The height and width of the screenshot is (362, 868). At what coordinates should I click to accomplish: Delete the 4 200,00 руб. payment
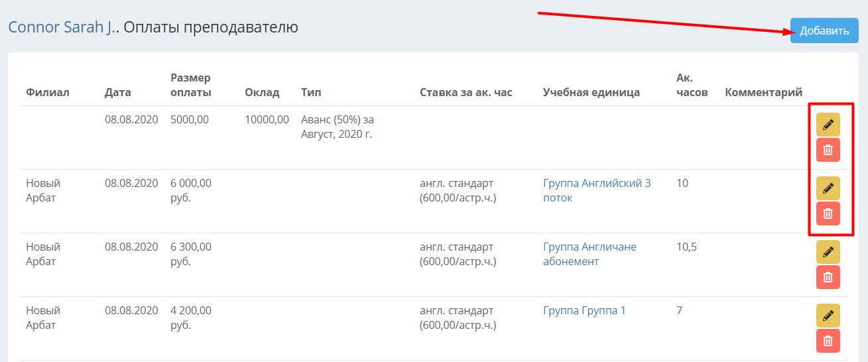pyautogui.click(x=828, y=341)
